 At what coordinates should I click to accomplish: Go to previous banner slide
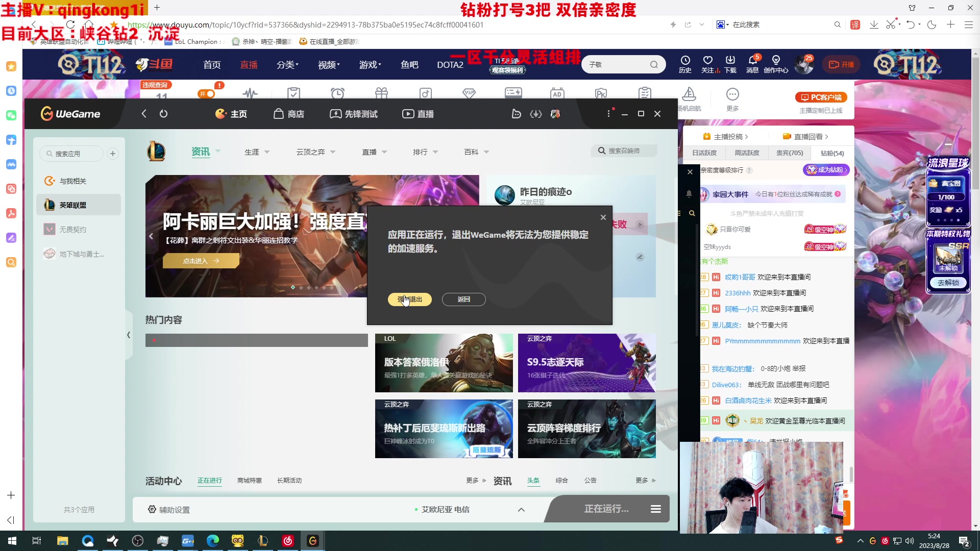click(151, 236)
